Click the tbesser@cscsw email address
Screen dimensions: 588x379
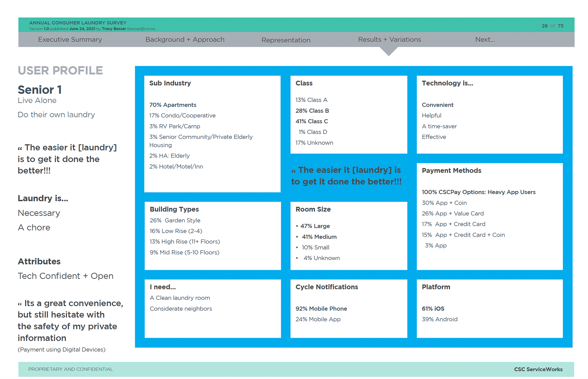point(141,29)
